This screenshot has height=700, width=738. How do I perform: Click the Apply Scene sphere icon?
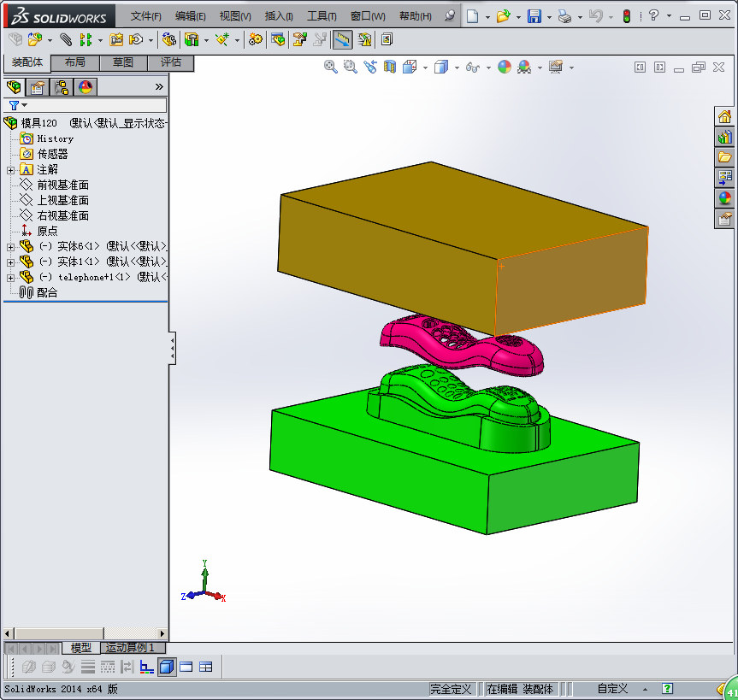523,67
